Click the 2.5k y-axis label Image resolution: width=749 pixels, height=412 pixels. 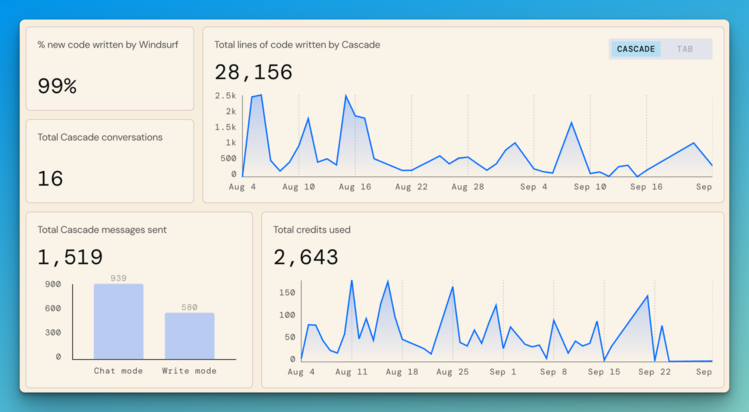(225, 96)
